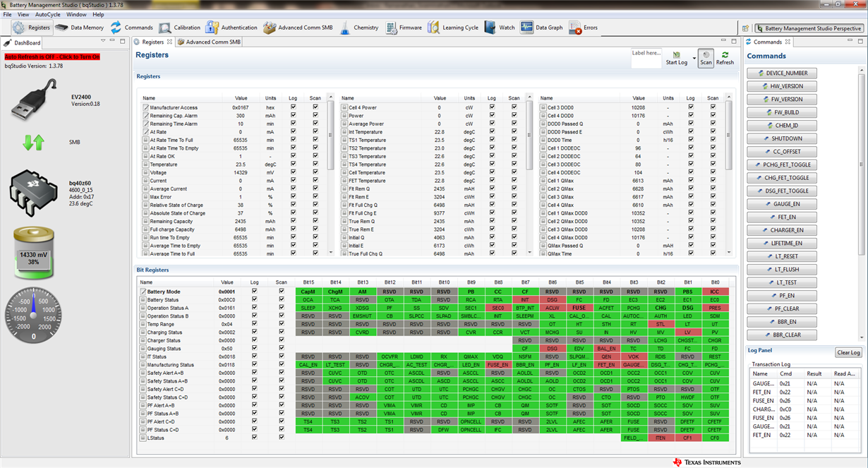Viewport: 868px width, 468px height.
Task: Open Data Memory from the toolbar
Action: [80, 28]
